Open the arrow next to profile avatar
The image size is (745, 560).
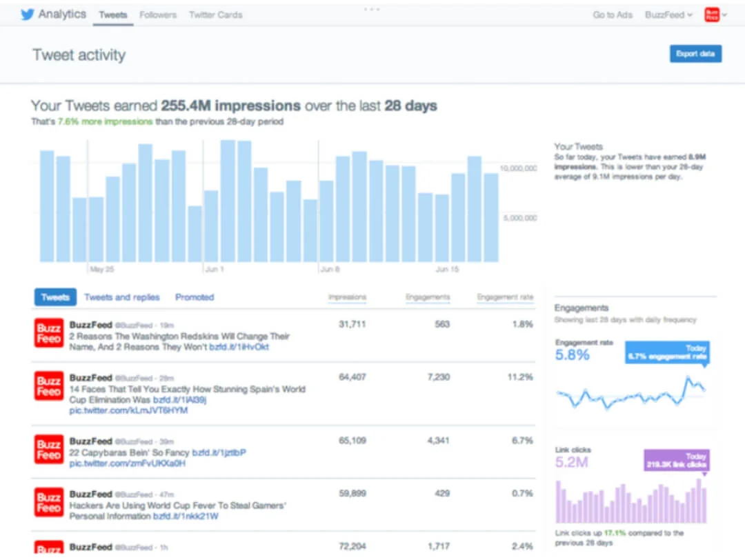pyautogui.click(x=724, y=14)
